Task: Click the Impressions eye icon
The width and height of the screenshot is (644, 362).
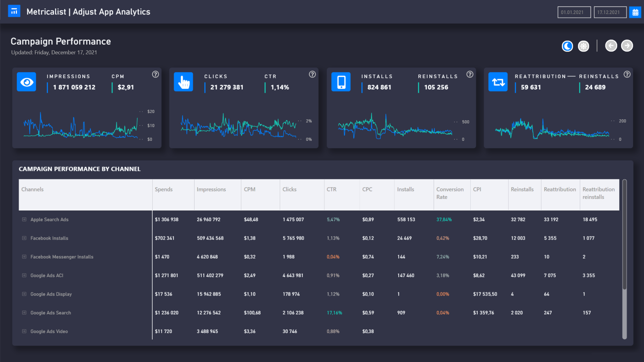Action: [x=26, y=81]
